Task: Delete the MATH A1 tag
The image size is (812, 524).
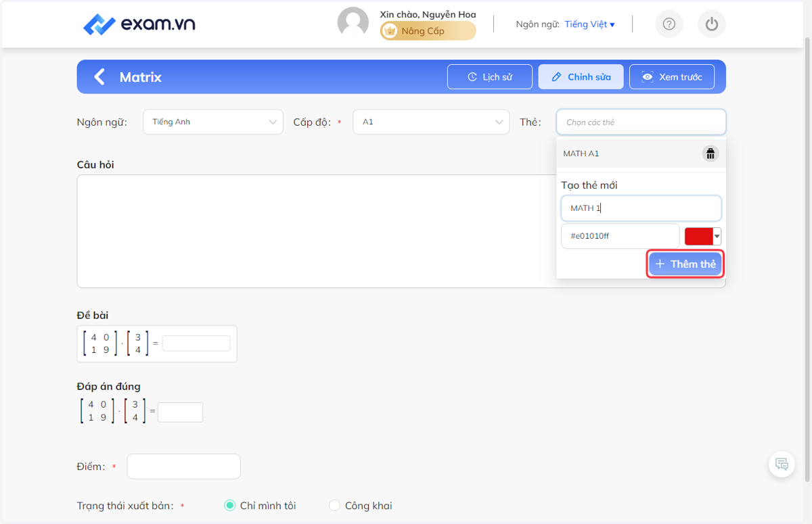Action: (x=710, y=153)
